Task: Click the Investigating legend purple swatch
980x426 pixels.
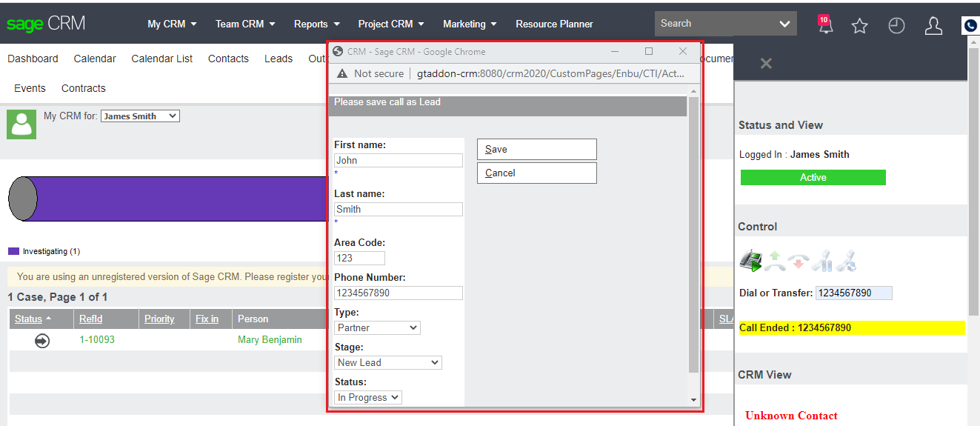Action: coord(13,251)
